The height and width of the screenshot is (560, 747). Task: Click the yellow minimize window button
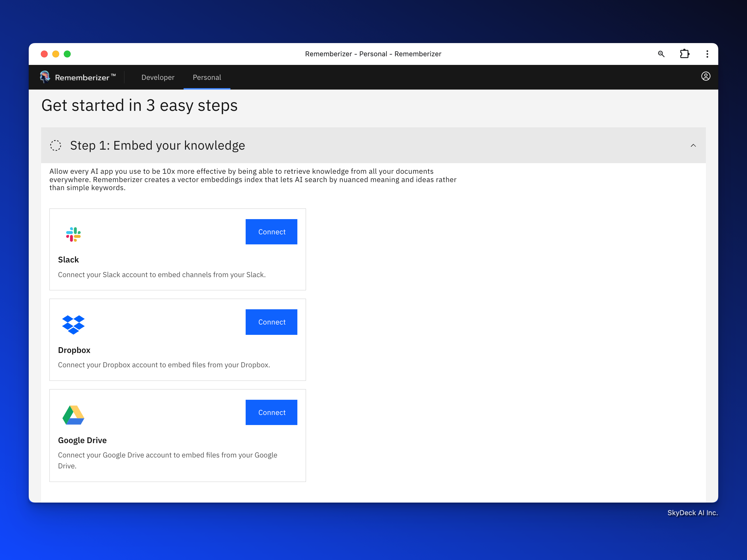[x=56, y=54]
